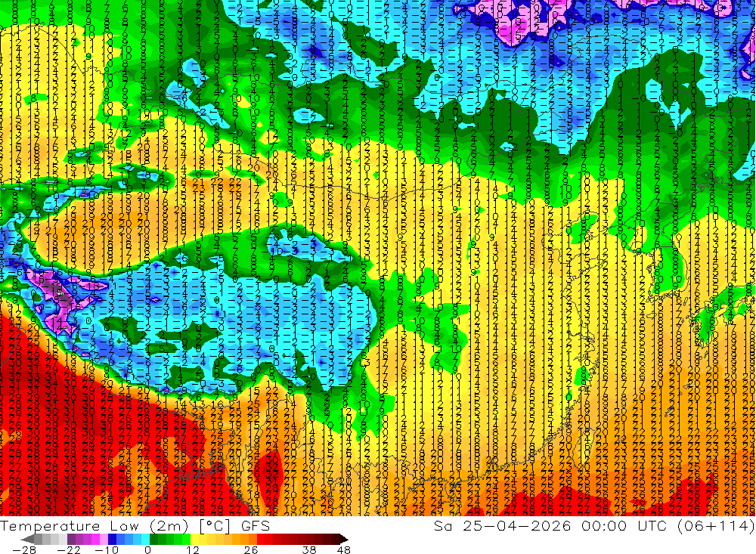Click the 'Temperature Low (2m)' title text

pyautogui.click(x=94, y=526)
